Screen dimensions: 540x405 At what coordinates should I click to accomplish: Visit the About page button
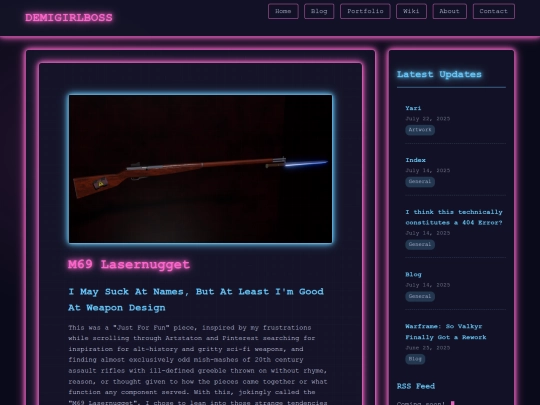(449, 11)
